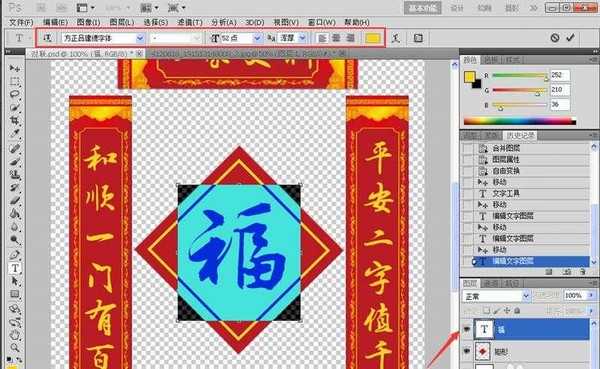Center align text in options bar
Screen dimensions: 600x369
tap(336, 38)
